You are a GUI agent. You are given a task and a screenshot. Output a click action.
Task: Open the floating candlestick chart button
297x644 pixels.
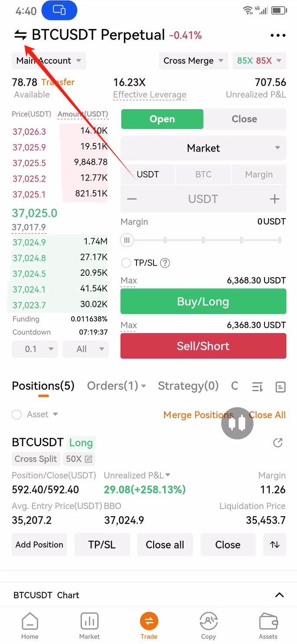coord(237,424)
